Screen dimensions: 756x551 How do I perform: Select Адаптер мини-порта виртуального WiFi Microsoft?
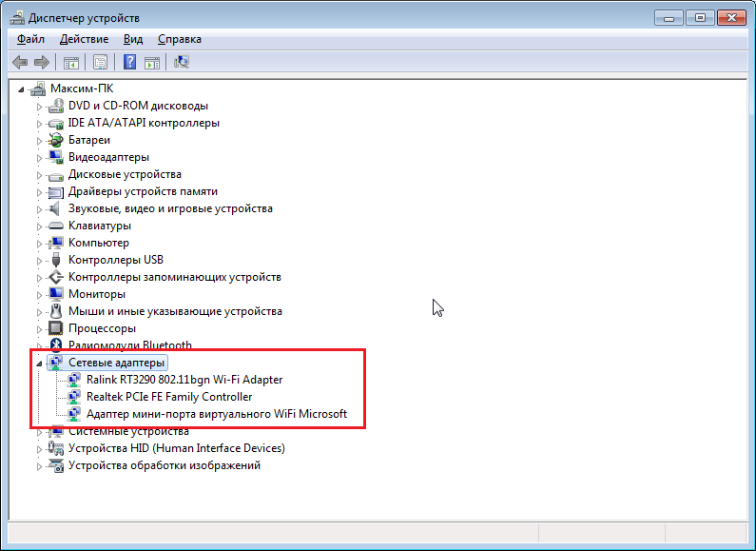point(217,414)
